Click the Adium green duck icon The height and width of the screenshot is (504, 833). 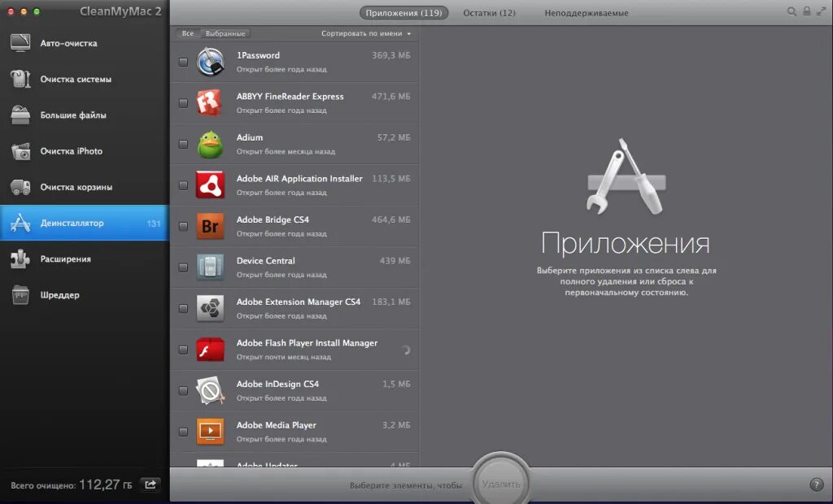(x=211, y=144)
